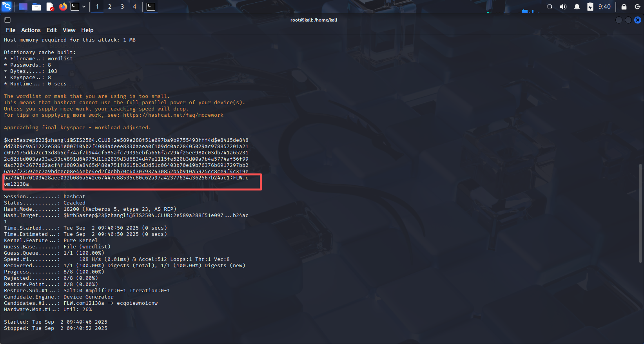Click the 'Bytes.....: 103' line

(31, 71)
